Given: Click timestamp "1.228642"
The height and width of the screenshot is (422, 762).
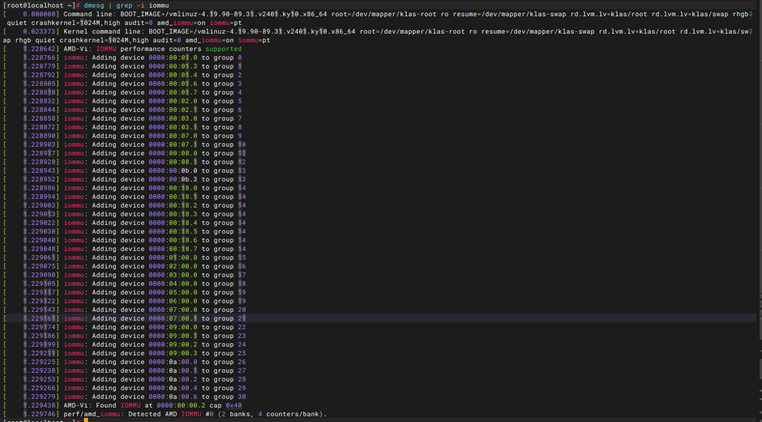Looking at the screenshot, I should click(40, 49).
